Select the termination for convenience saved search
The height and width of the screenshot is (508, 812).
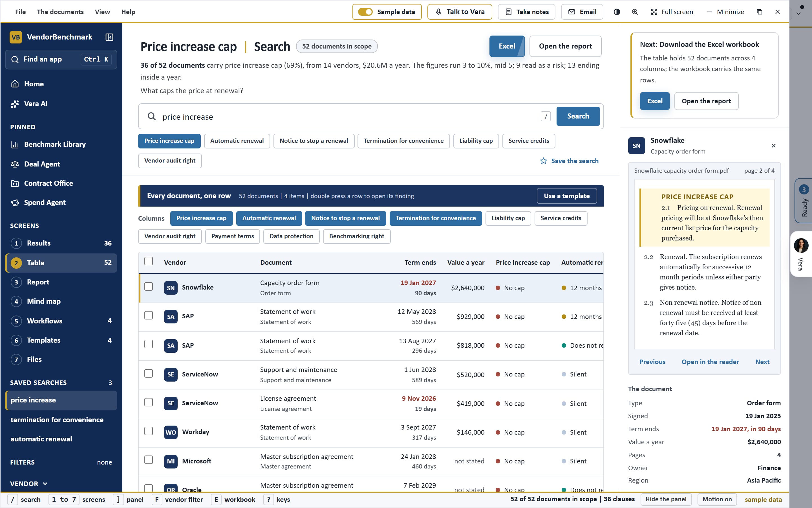(61, 420)
